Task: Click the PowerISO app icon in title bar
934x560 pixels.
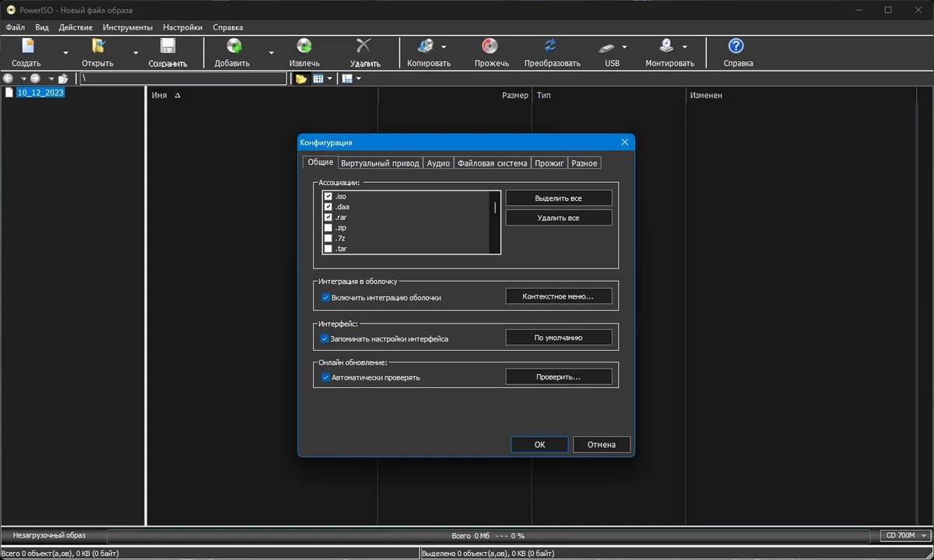Action: (x=11, y=9)
